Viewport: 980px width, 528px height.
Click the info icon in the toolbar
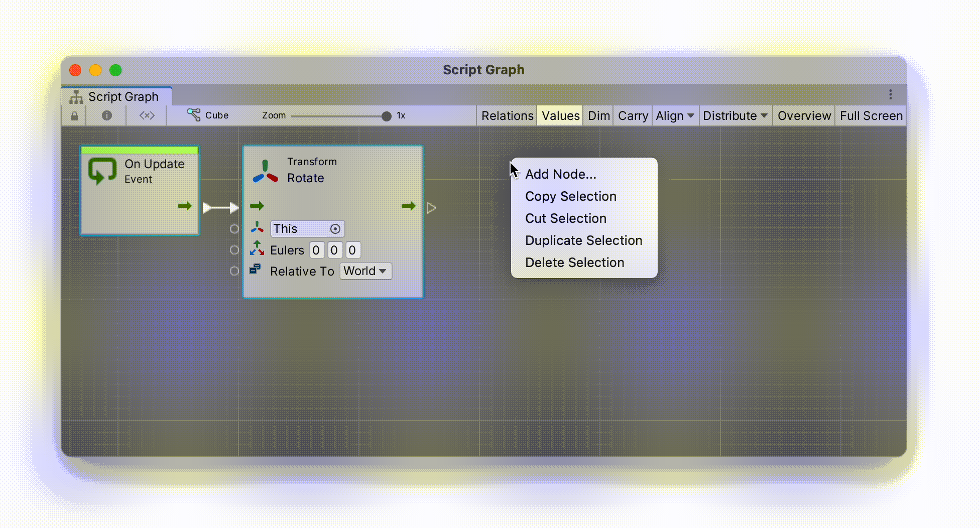pos(106,115)
